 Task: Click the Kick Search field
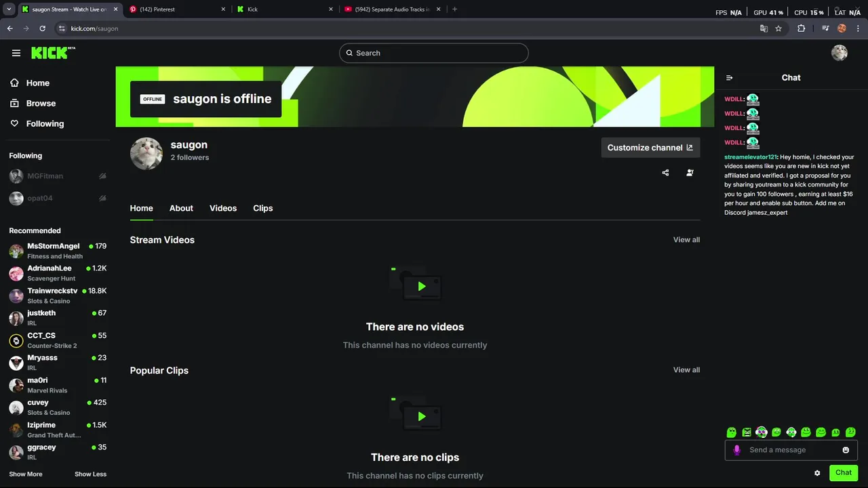click(434, 53)
